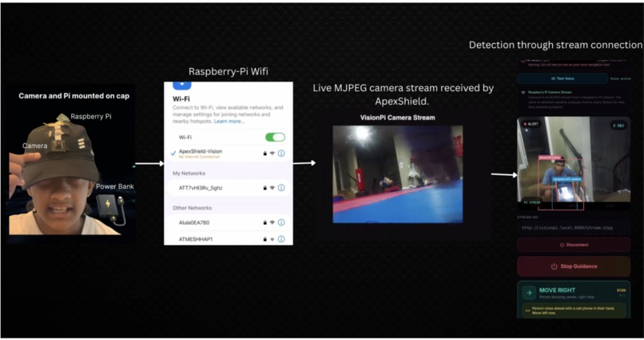Click the power bank lightning icon

[x=108, y=203]
